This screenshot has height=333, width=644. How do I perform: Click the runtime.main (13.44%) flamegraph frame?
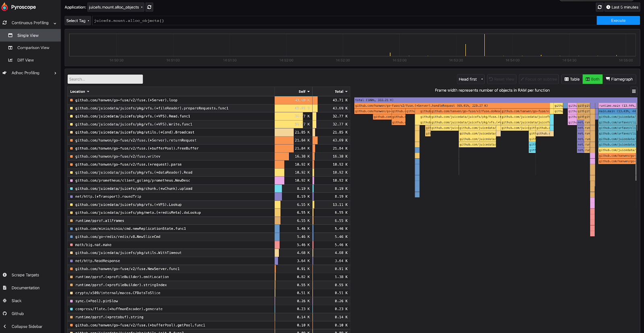point(618,105)
